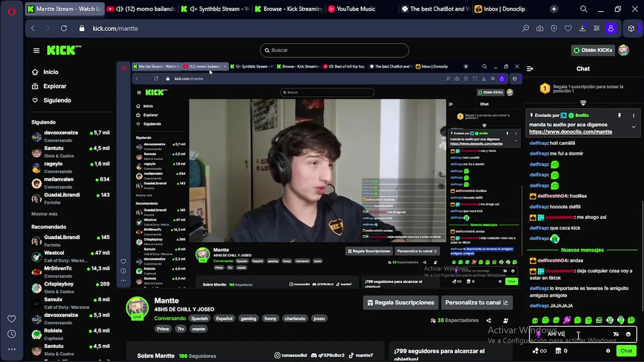Mute the momo bailando tab audio
This screenshot has height=362, width=644.
coord(120,9)
